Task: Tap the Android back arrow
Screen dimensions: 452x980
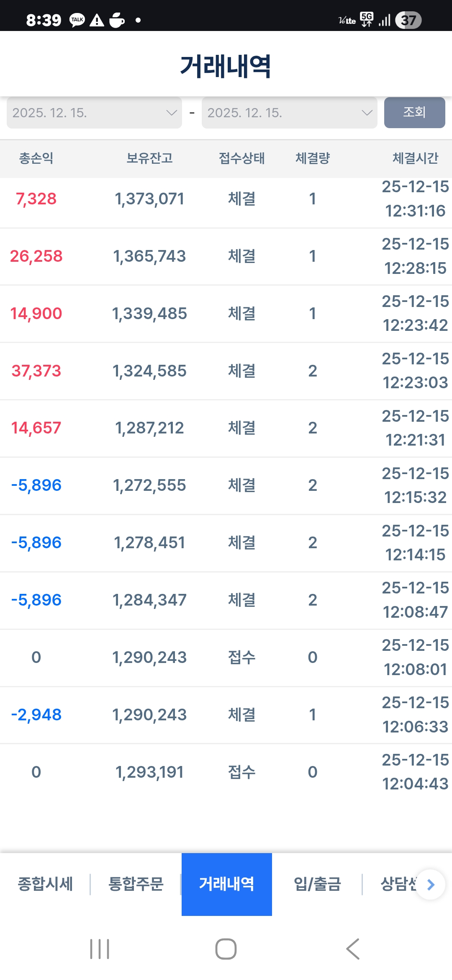Action: (353, 949)
